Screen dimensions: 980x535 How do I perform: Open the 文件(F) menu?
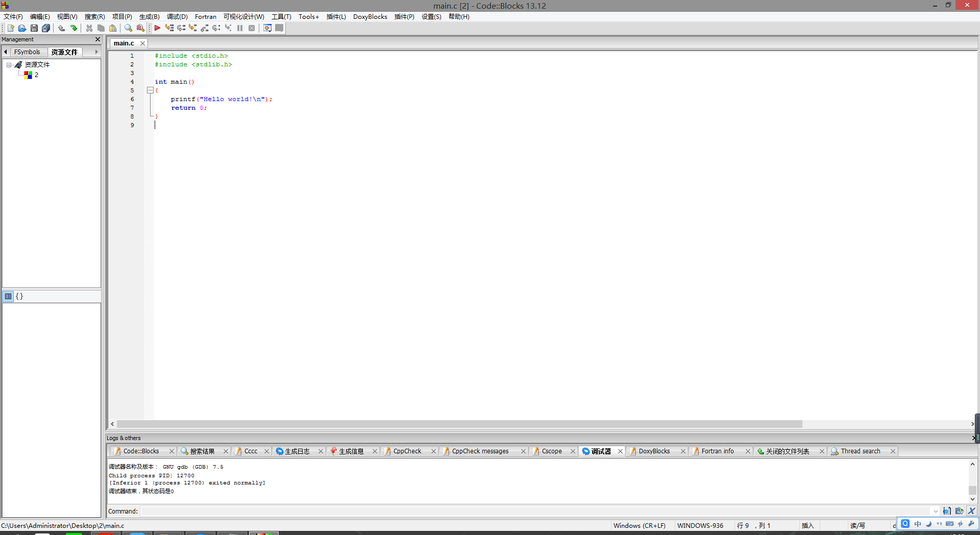13,17
